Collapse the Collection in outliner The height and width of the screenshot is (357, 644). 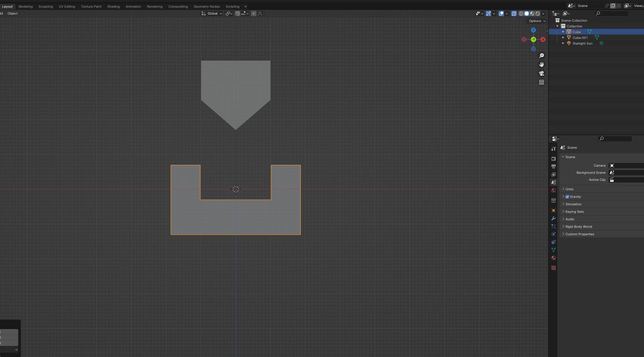coord(558,26)
